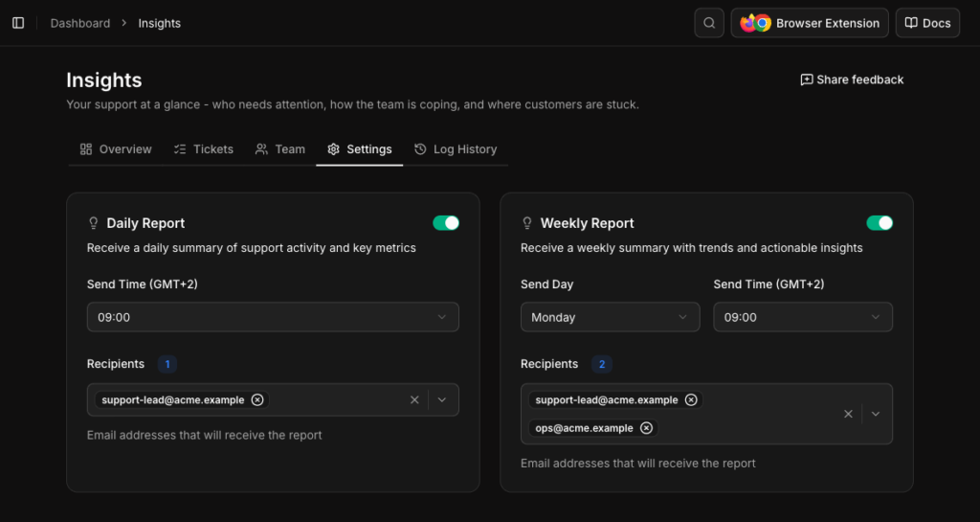Open search with the magnifier icon
980x522 pixels.
709,23
